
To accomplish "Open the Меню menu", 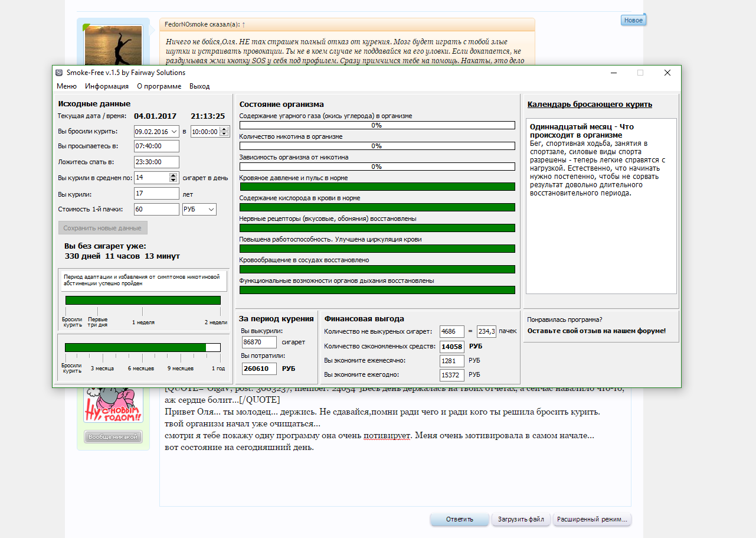I will click(67, 86).
